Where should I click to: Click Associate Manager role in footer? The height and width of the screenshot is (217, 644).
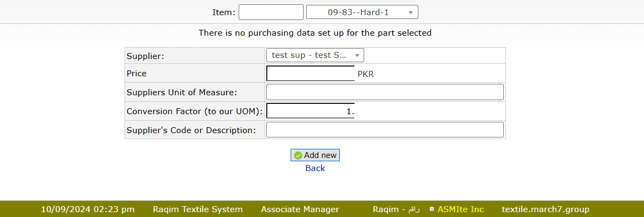pyautogui.click(x=300, y=209)
